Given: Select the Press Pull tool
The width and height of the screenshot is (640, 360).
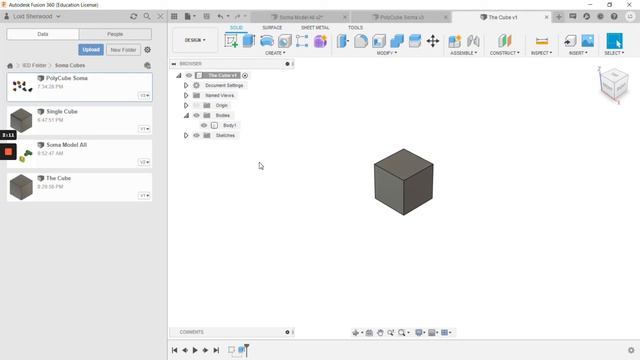Looking at the screenshot, I should (x=343, y=41).
